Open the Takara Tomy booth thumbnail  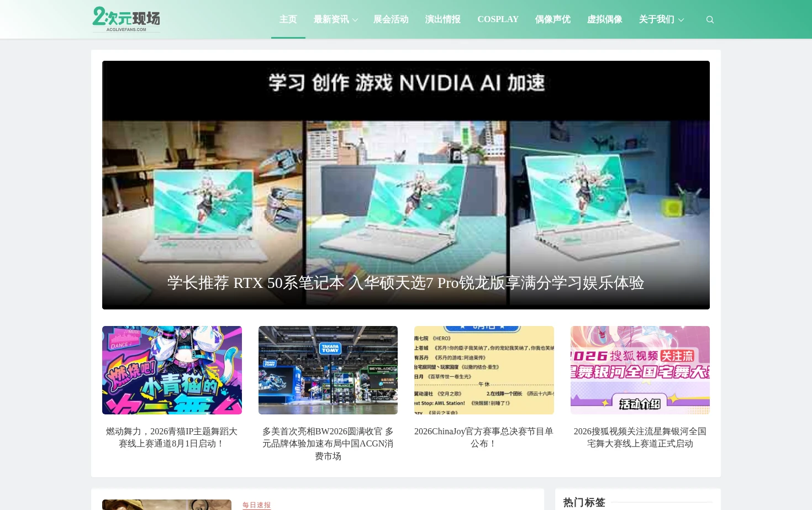click(x=328, y=370)
